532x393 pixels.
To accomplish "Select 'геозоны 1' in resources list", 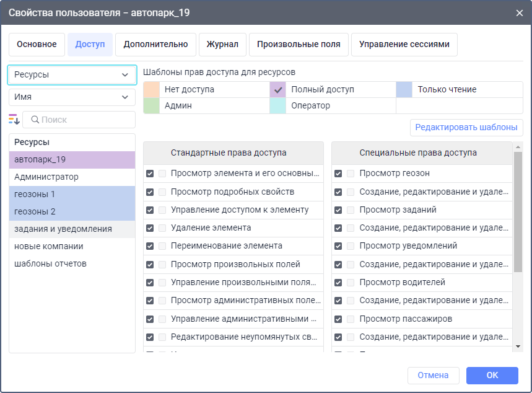I will pos(72,195).
